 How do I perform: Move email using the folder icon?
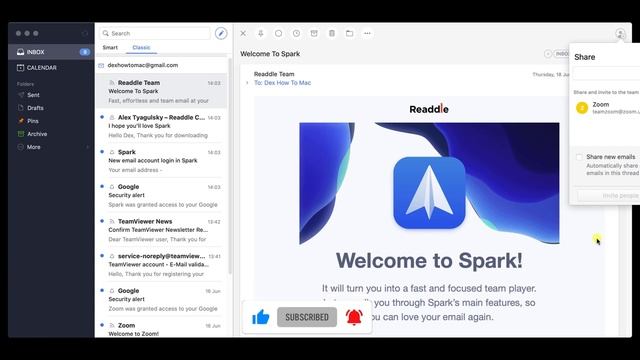coord(349,33)
